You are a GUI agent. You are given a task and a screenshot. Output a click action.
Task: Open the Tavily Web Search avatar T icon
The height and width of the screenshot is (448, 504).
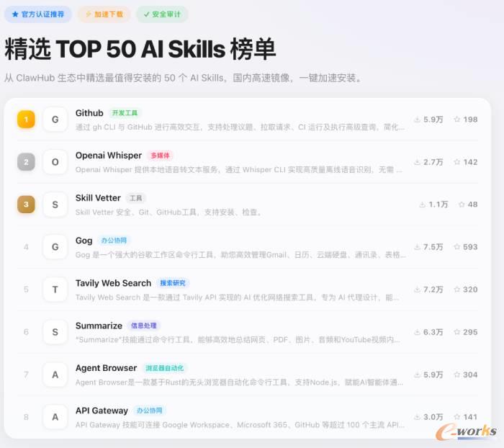(x=55, y=290)
